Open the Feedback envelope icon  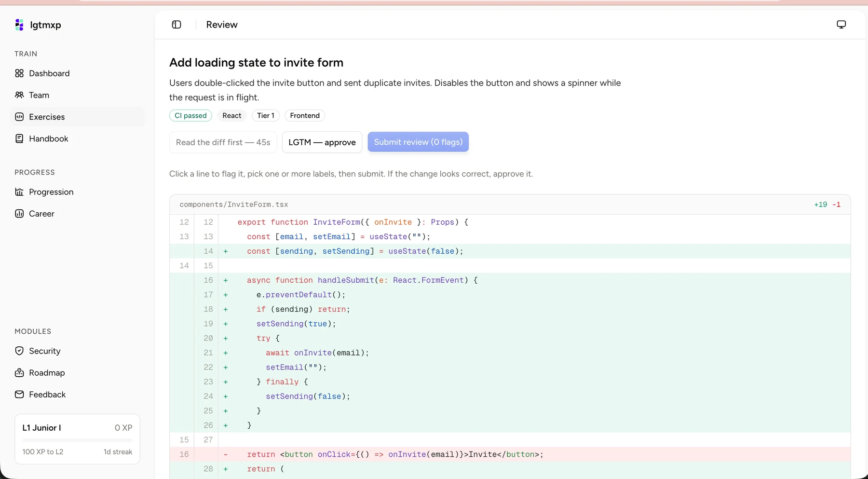coord(19,394)
